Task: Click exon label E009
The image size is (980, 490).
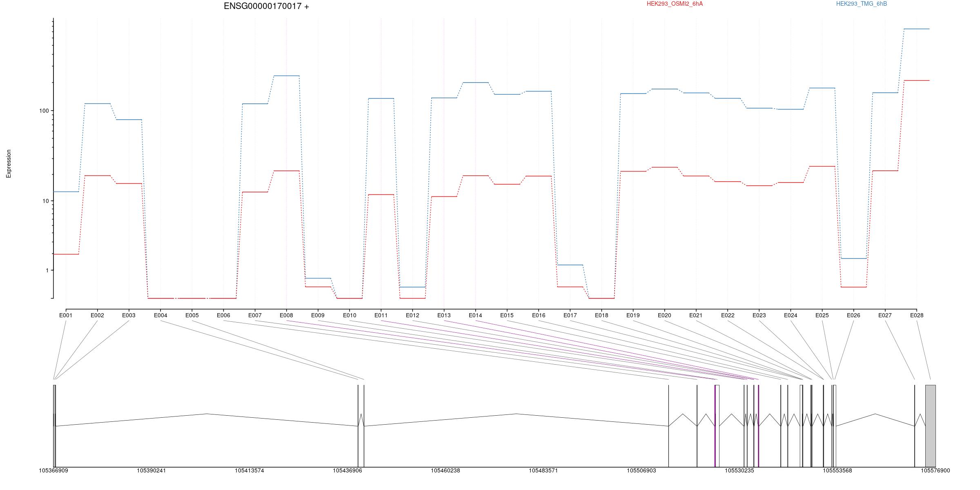Action: [318, 315]
